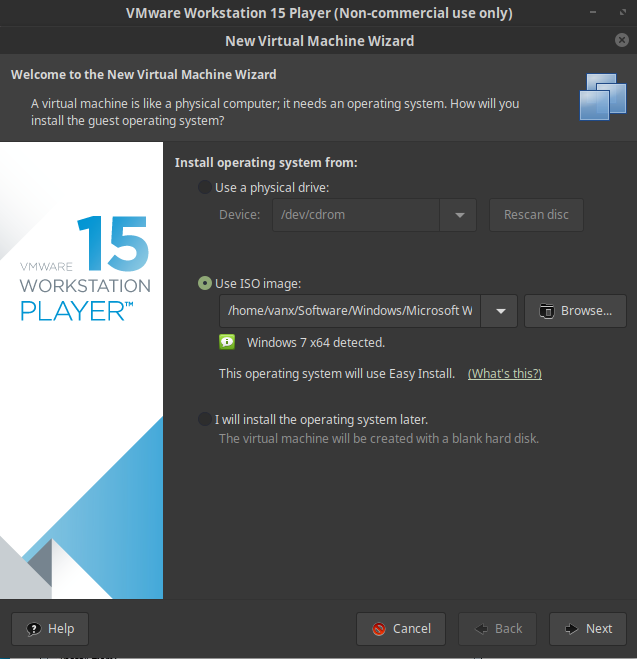
Task: Click the Back button
Action: click(x=497, y=629)
